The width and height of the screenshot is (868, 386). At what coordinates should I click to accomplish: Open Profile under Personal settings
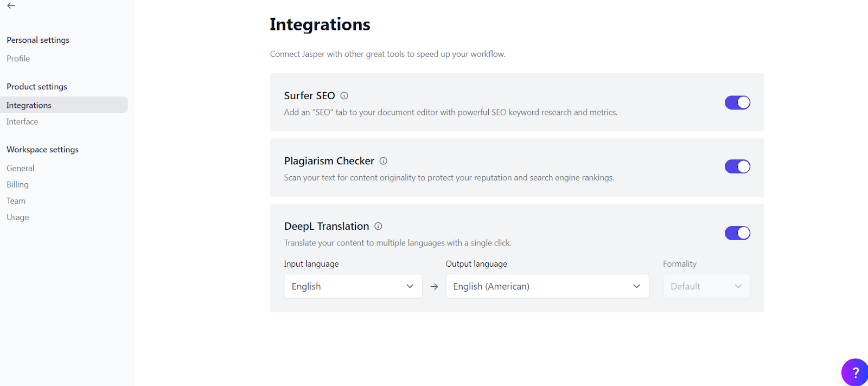(x=18, y=59)
